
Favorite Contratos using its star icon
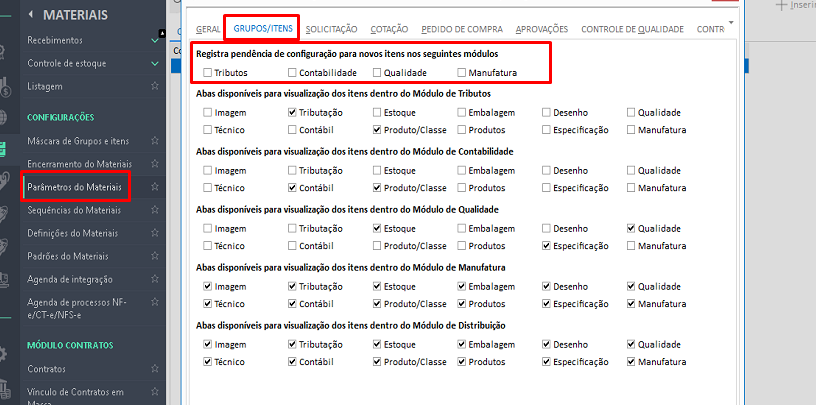pyautogui.click(x=155, y=369)
